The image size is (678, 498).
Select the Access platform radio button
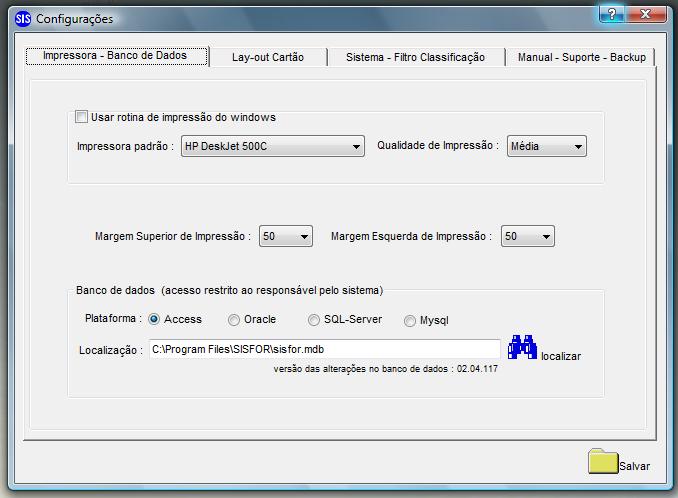[x=154, y=319]
